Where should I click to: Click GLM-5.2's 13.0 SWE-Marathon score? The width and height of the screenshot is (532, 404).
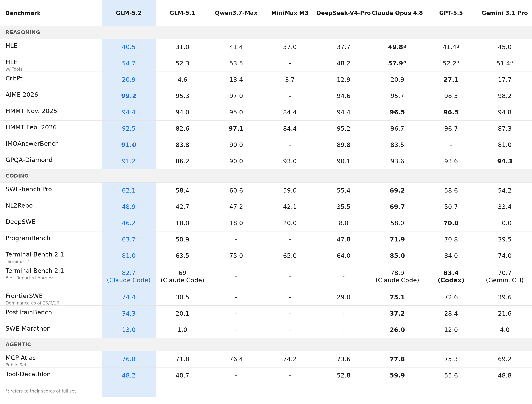coord(129,330)
